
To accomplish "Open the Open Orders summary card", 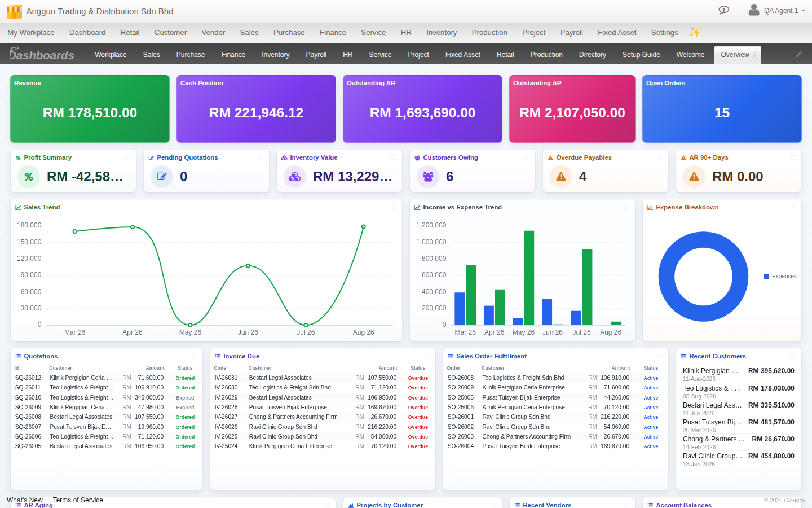I will click(722, 109).
